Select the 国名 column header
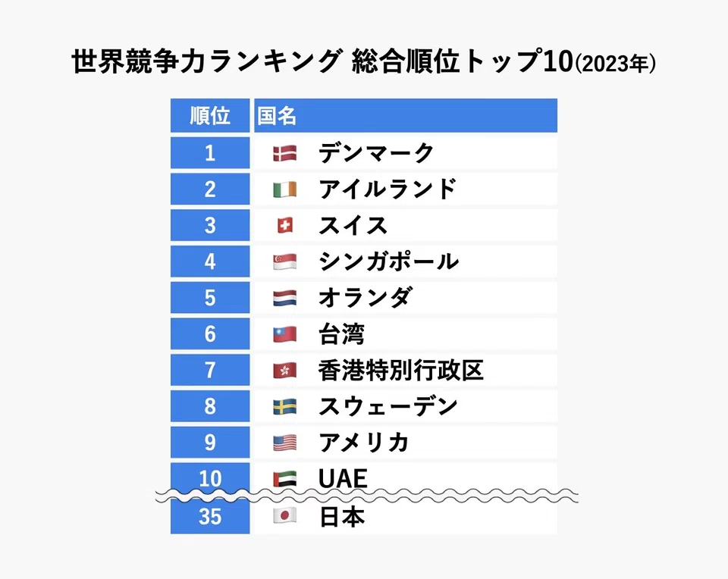The width and height of the screenshot is (728, 579). tap(406, 115)
